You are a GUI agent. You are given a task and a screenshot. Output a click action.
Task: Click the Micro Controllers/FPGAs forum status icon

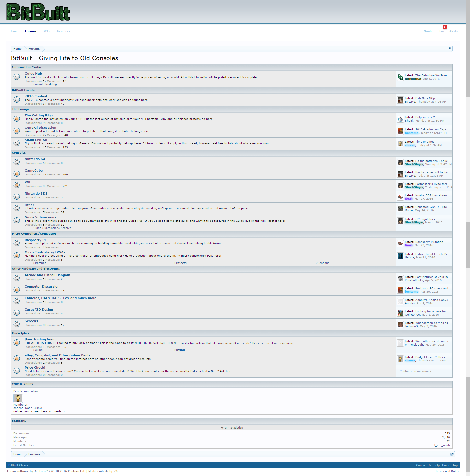(x=16, y=255)
